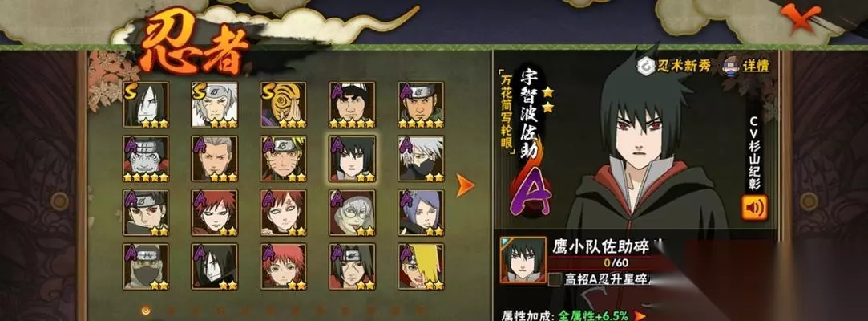Select the S-rank Orochimaru ninja portrait
Screen dimensions: 868x321
(x=146, y=105)
